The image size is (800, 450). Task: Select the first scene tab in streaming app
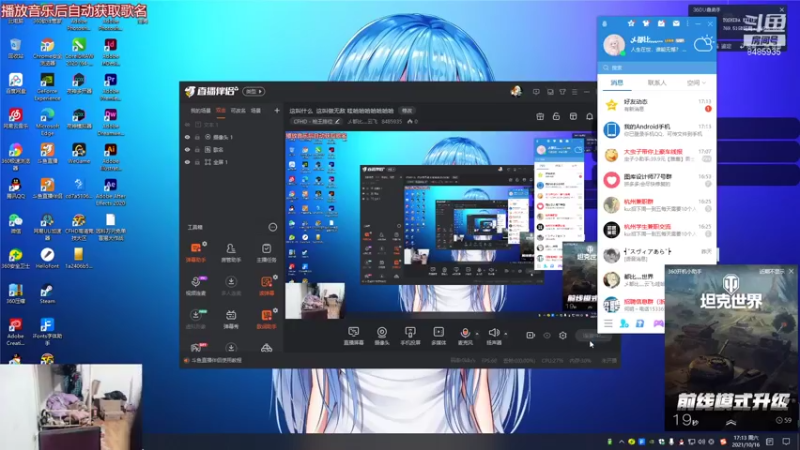point(201,111)
